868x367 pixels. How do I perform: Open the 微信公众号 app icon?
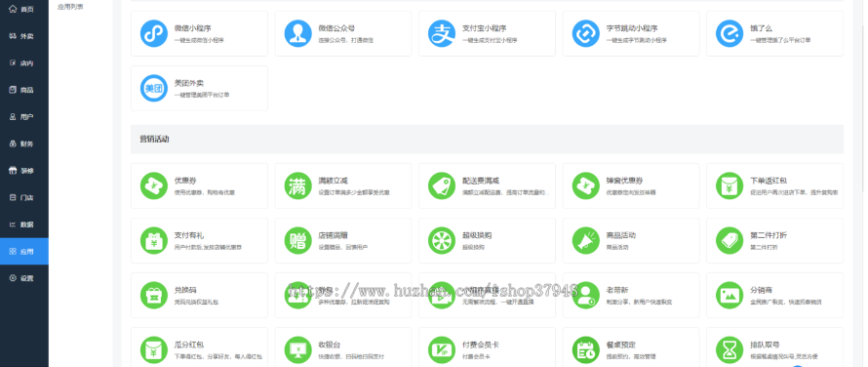point(297,33)
